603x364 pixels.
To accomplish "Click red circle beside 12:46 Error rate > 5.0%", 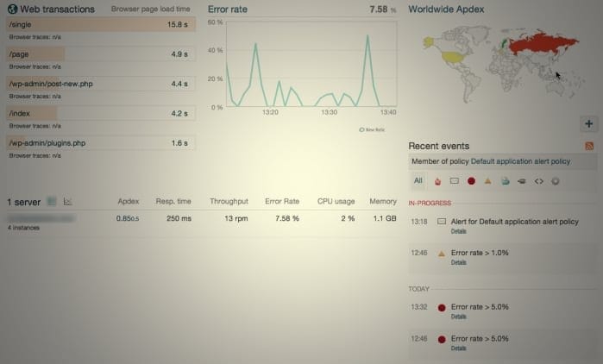I will click(x=442, y=339).
